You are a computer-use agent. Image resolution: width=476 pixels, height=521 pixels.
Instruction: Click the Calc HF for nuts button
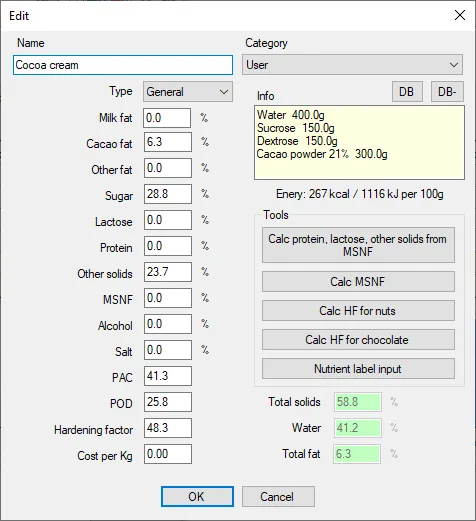[358, 311]
